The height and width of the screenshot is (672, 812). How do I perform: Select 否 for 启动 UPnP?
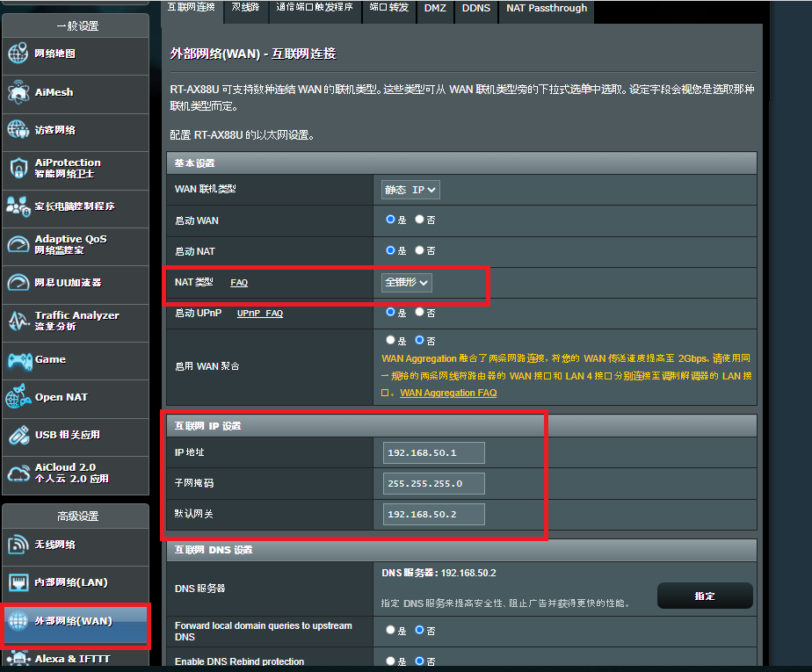click(x=419, y=312)
